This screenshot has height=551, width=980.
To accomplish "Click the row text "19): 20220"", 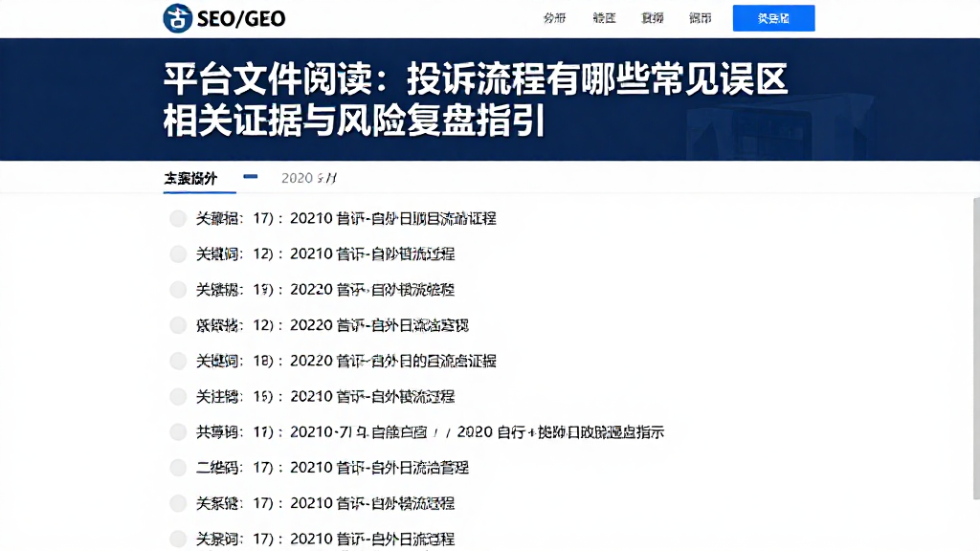I will [x=325, y=290].
